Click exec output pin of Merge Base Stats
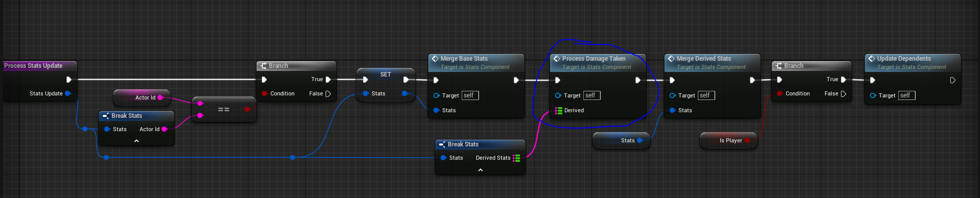 [516, 80]
